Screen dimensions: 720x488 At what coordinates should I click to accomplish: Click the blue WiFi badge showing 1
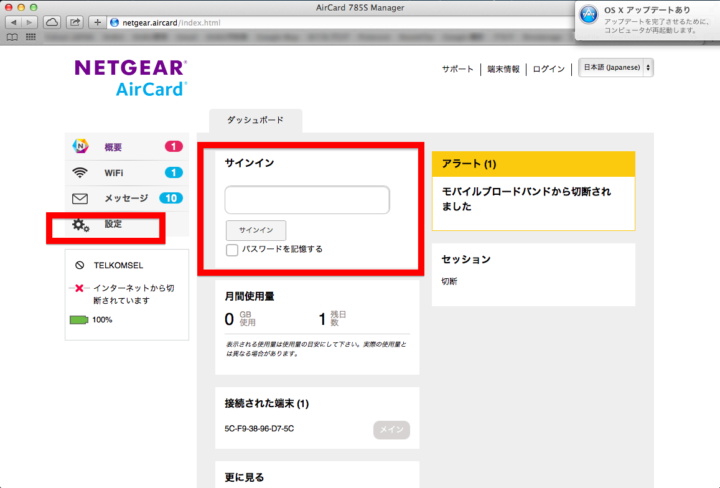point(174,173)
